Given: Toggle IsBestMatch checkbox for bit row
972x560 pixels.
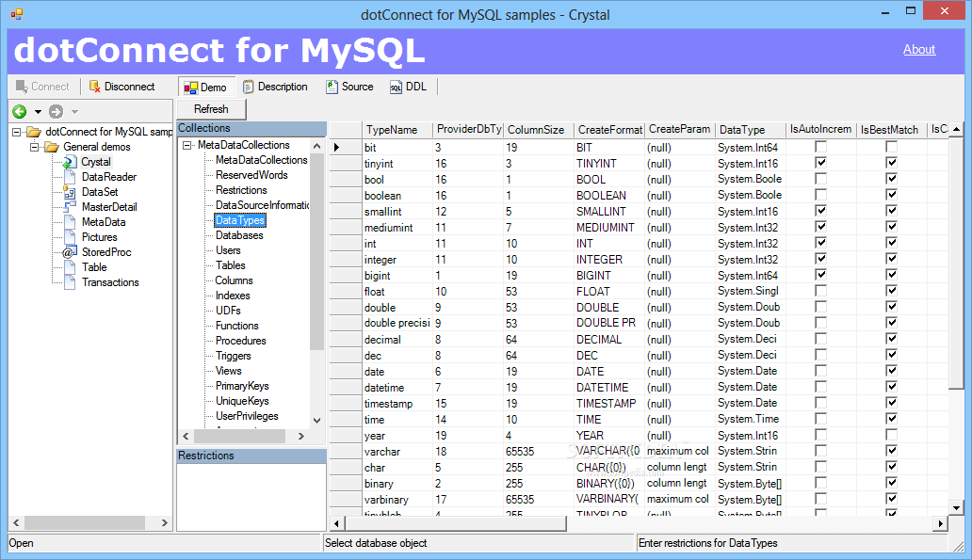Looking at the screenshot, I should pyautogui.click(x=891, y=147).
